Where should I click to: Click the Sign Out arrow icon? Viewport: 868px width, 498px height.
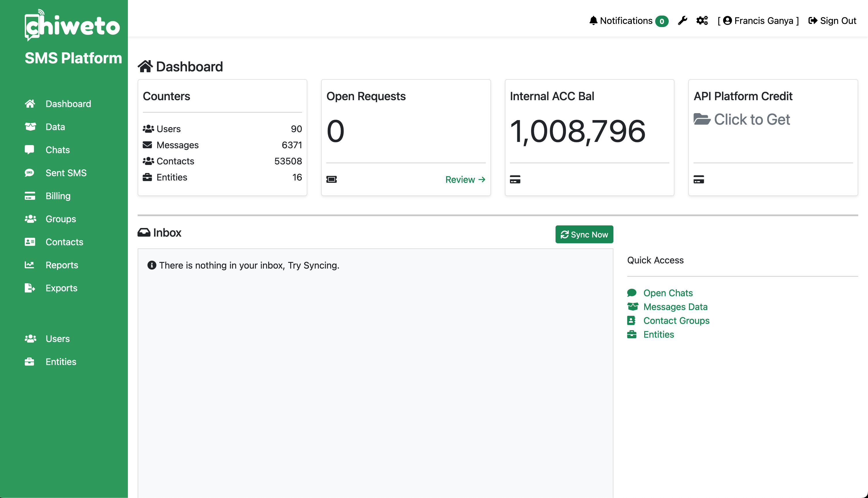tap(813, 21)
